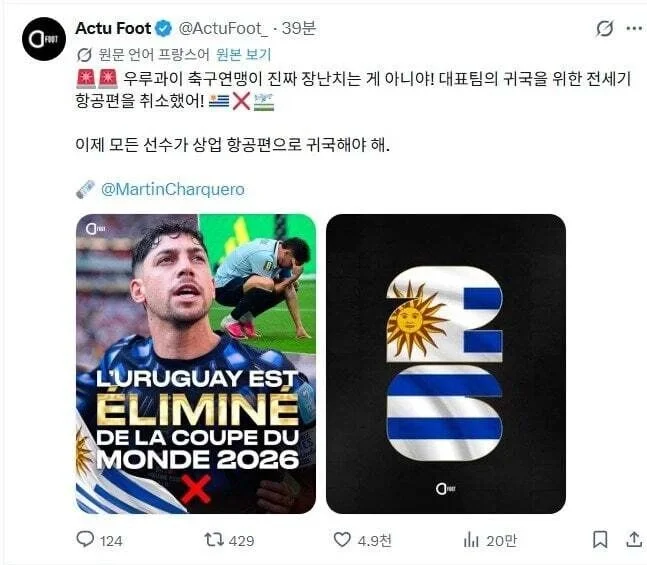Click the Grok icon beside the menu

coord(604,28)
